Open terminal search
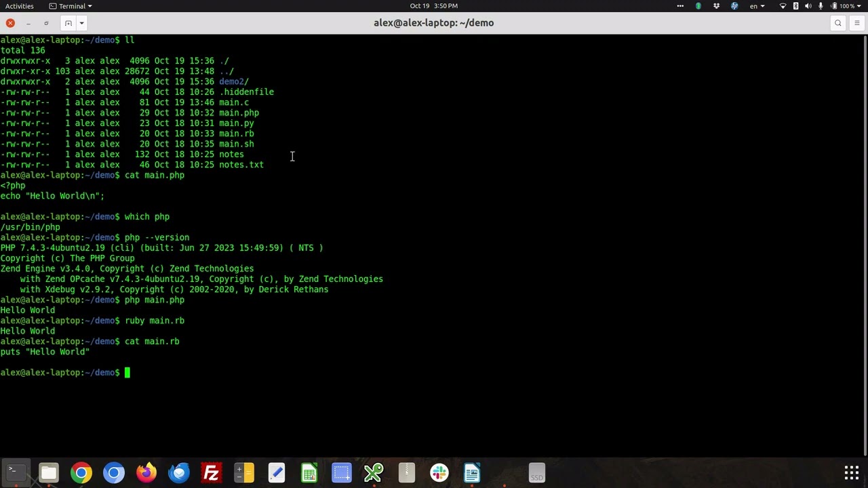Screen dimensions: 868x488 point(838,23)
